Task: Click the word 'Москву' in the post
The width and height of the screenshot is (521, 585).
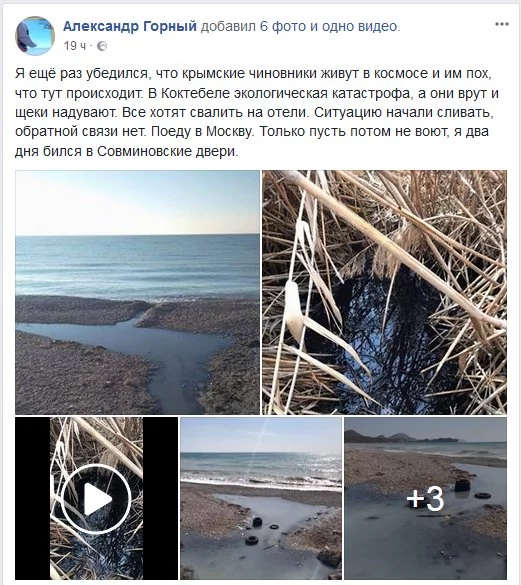Action: tap(229, 131)
